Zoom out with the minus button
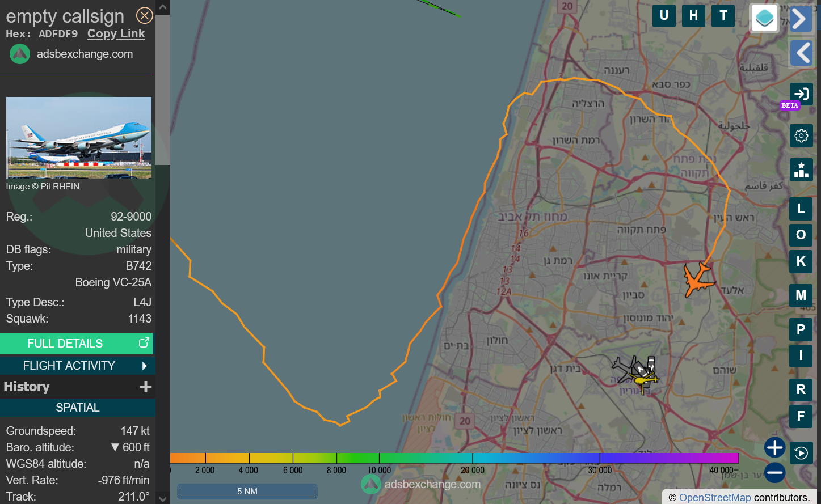Viewport: 821px width, 504px height. pos(774,472)
